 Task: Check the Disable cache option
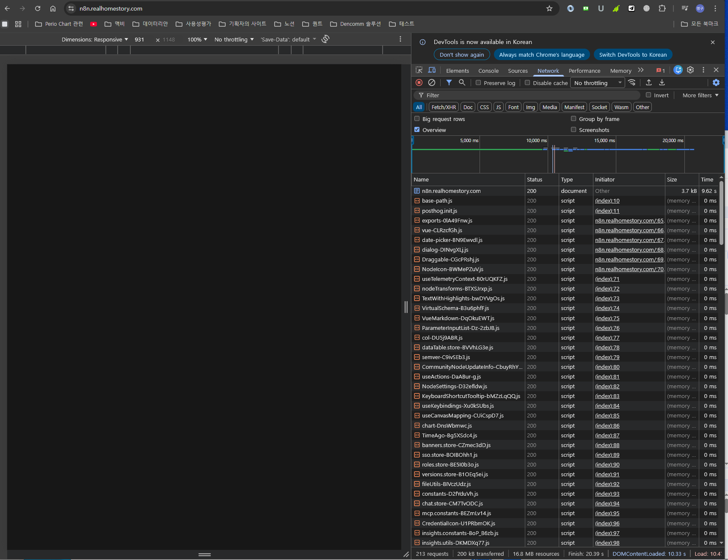527,83
